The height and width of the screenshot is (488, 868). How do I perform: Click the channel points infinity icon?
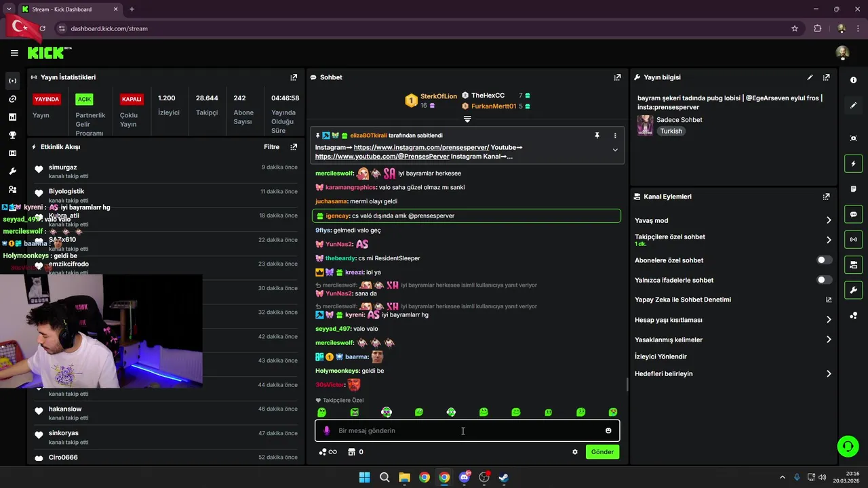click(328, 452)
